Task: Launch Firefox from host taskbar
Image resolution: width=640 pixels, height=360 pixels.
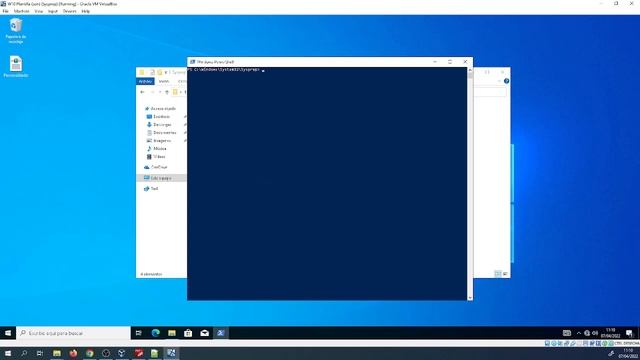Action: pos(73,353)
